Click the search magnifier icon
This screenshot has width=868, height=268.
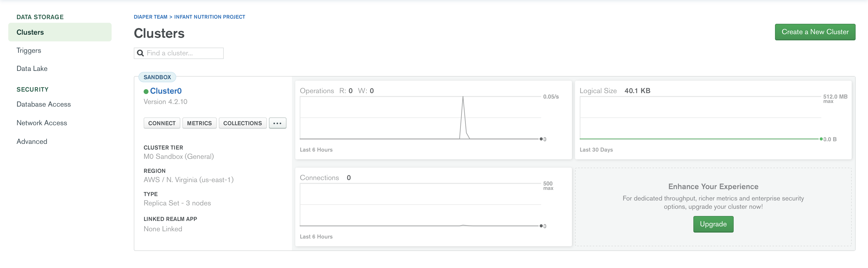pyautogui.click(x=140, y=53)
